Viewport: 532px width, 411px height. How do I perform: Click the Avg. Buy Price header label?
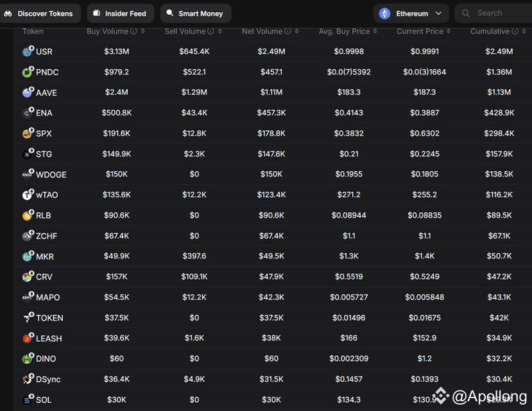pos(344,31)
